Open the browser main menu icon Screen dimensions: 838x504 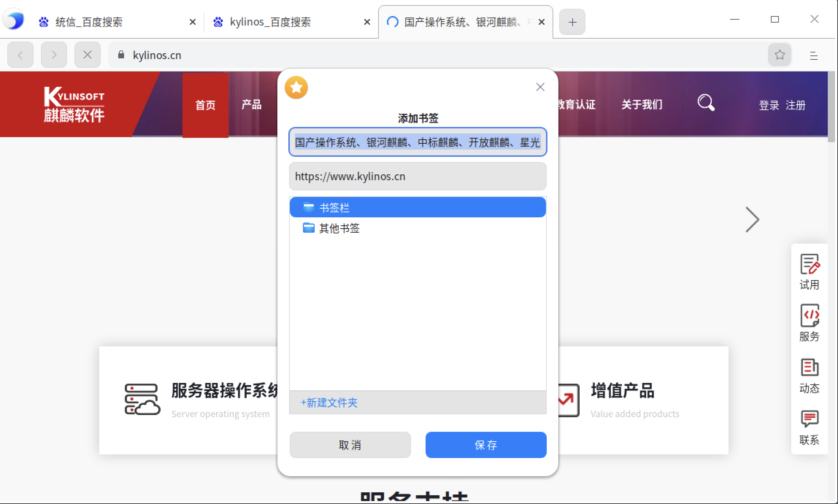[x=814, y=55]
